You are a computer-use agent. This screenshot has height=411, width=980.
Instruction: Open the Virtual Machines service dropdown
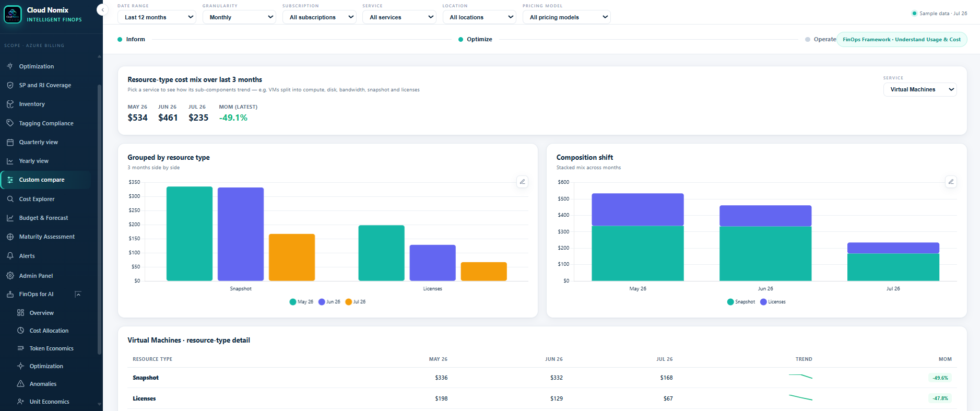coord(920,89)
